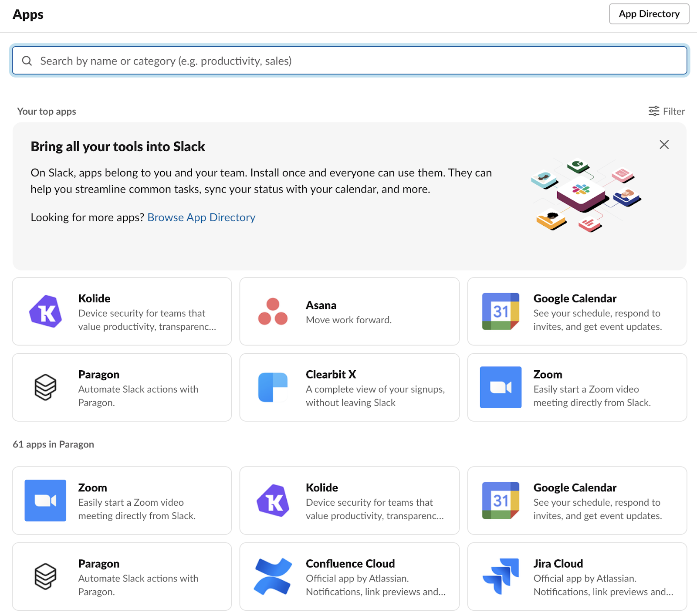
Task: Follow the Browse App Directory link
Action: [x=201, y=217]
